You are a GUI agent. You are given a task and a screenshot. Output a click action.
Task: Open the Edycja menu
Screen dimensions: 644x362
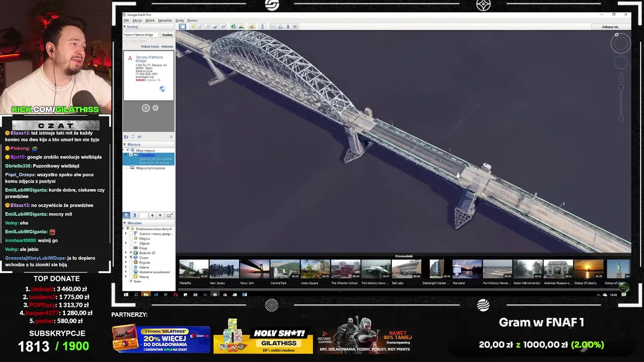137,21
